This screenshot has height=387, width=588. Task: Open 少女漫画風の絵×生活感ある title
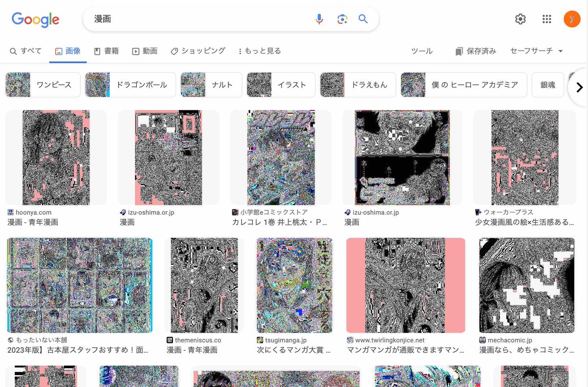pyautogui.click(x=524, y=222)
